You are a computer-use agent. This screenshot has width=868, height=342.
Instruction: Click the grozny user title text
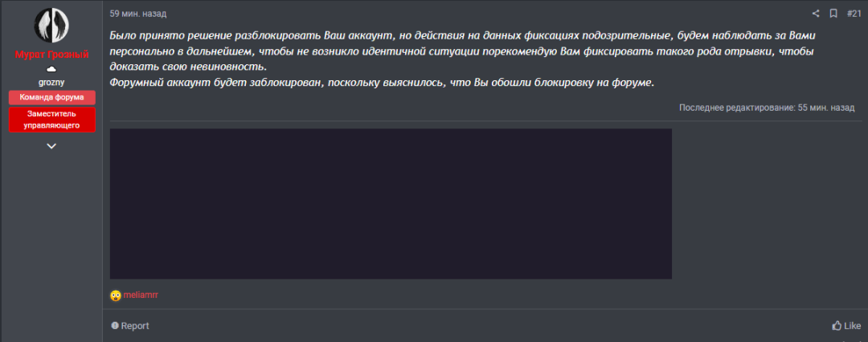(51, 83)
